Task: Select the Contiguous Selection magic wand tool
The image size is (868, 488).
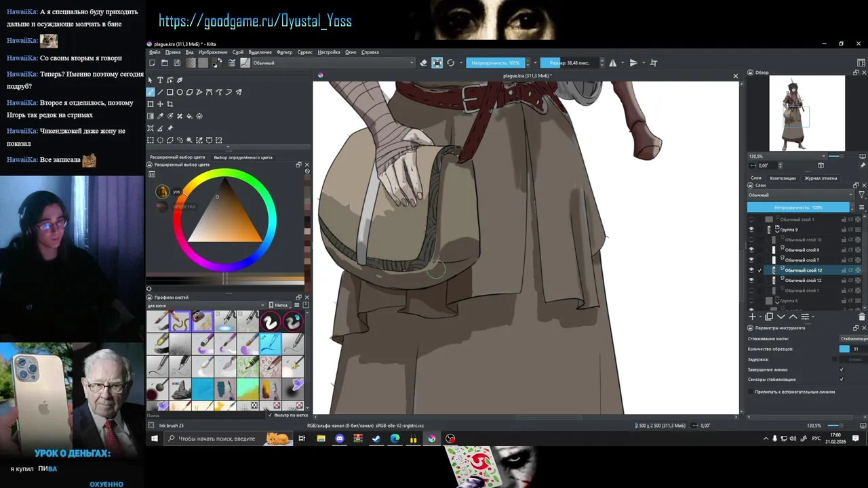Action: coord(190,140)
